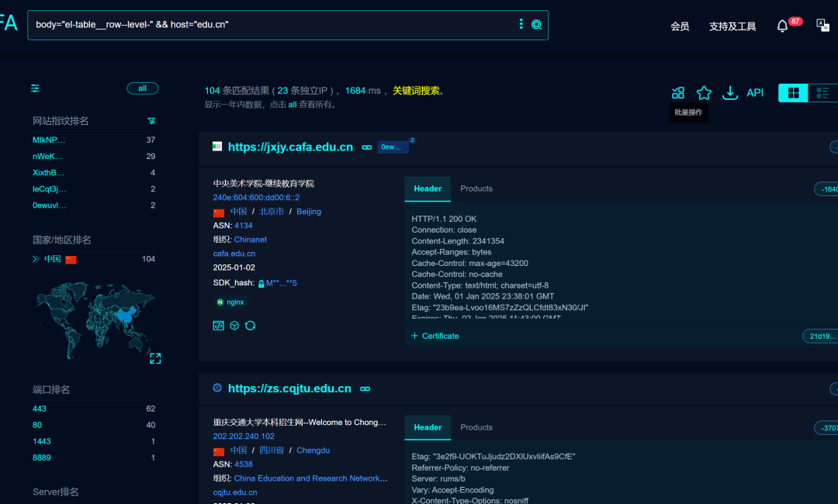Click the refresh circular icon under nginx
Image resolution: width=838 pixels, height=504 pixels.
point(250,326)
